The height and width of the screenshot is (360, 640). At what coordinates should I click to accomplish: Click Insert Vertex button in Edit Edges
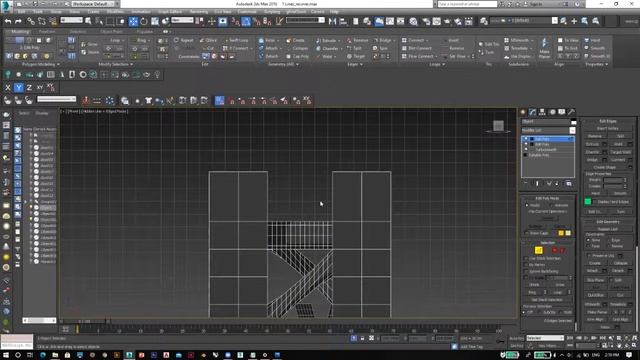click(x=607, y=129)
